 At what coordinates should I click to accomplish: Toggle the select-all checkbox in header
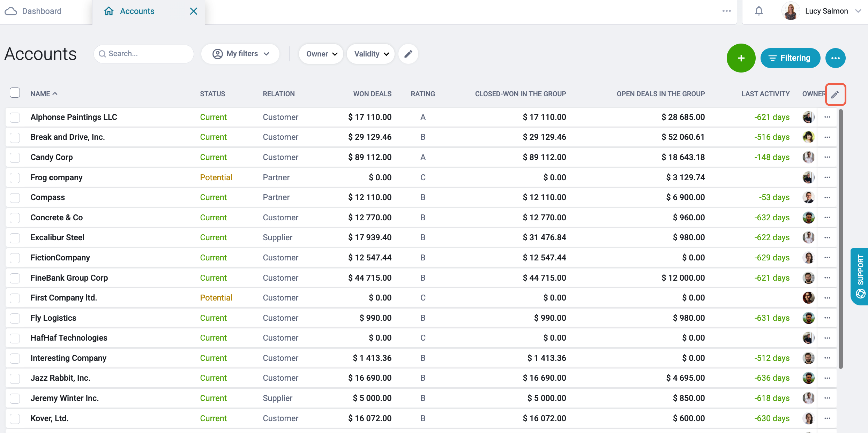15,93
